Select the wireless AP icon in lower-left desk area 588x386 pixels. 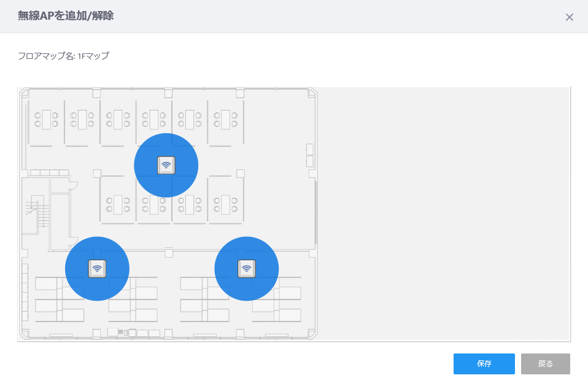click(97, 269)
